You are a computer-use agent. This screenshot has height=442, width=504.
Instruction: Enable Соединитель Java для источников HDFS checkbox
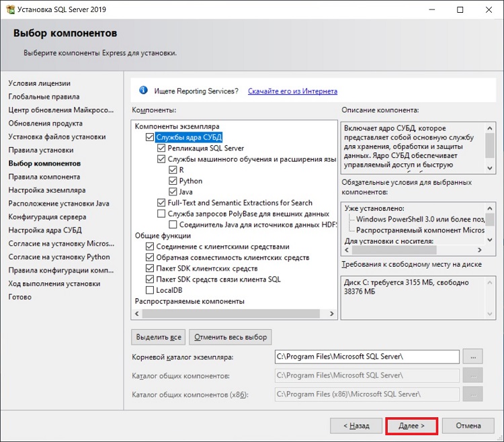(x=173, y=224)
